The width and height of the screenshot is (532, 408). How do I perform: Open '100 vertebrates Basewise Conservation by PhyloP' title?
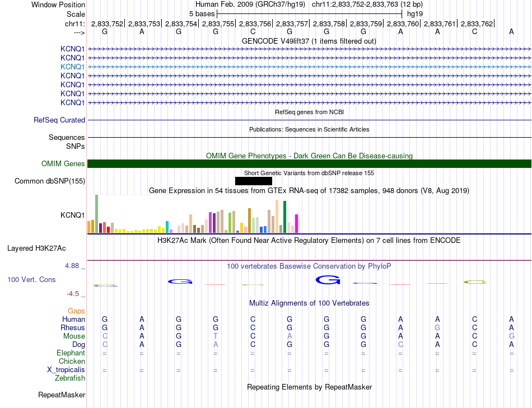(x=309, y=266)
